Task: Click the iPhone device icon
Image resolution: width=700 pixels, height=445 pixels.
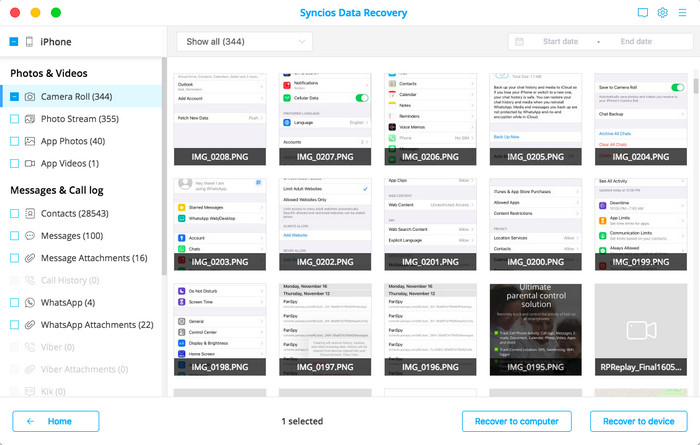Action: pyautogui.click(x=29, y=42)
